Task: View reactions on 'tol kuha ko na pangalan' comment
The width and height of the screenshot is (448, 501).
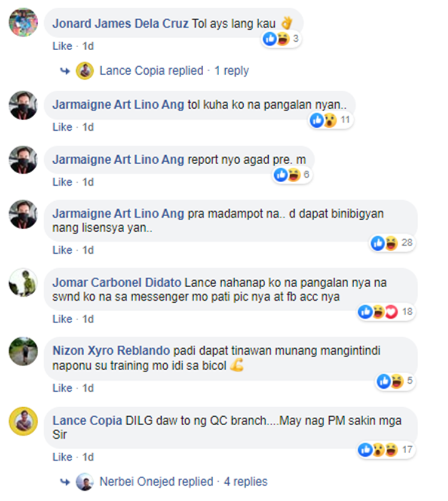Action: [331, 120]
